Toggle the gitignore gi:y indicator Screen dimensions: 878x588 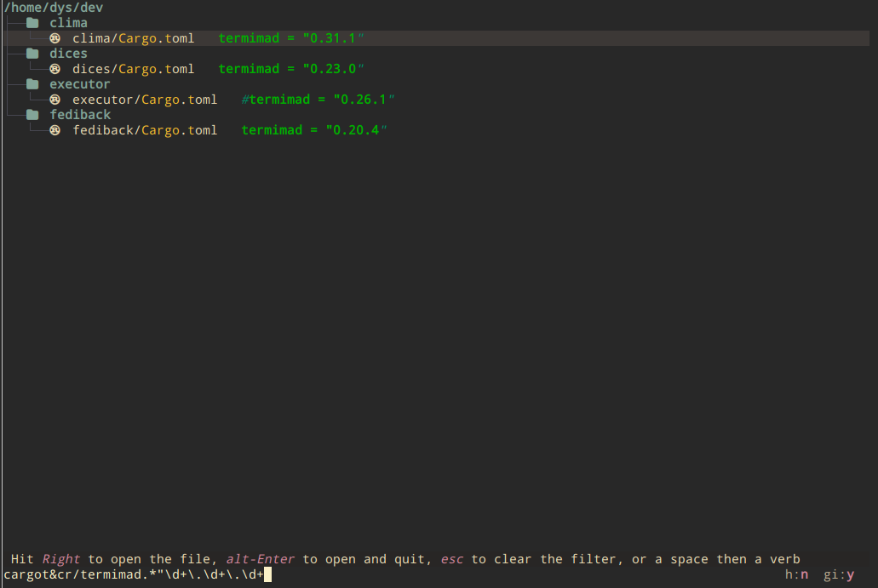click(839, 575)
